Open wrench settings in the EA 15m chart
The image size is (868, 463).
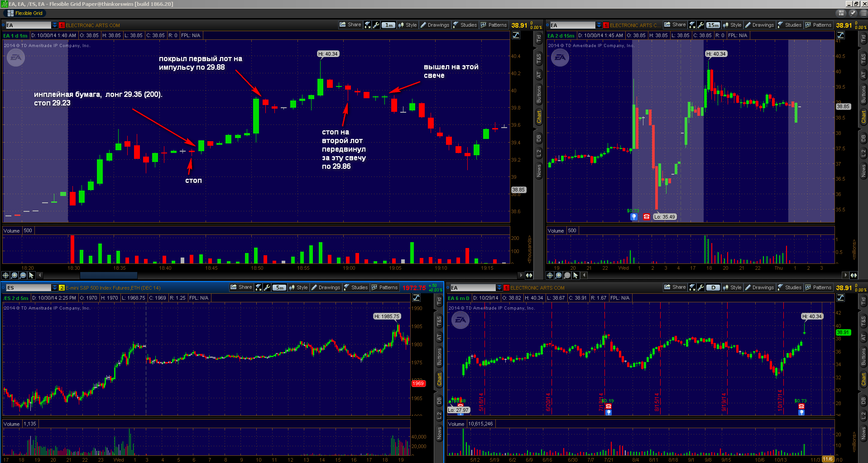point(700,25)
